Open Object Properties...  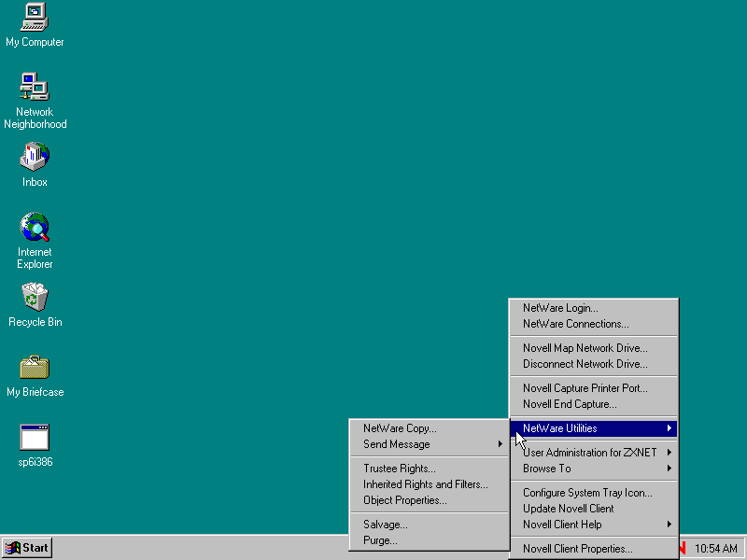pyautogui.click(x=430, y=500)
